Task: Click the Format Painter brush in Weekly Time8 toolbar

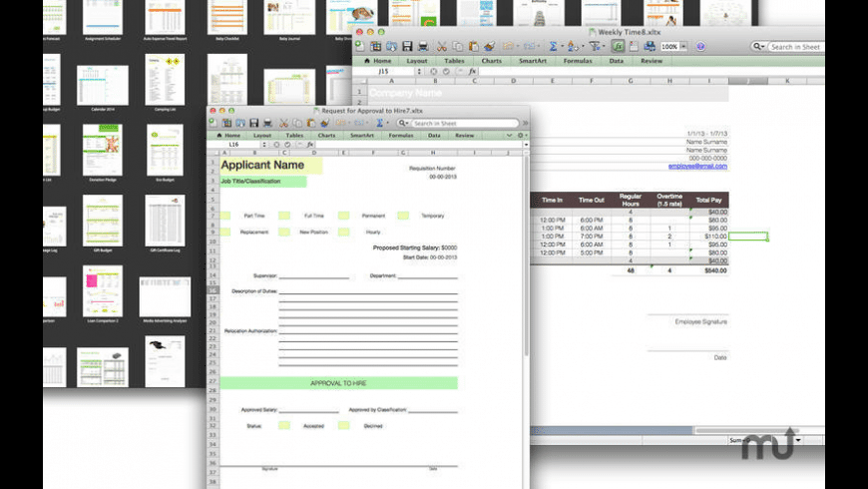Action: tap(489, 47)
